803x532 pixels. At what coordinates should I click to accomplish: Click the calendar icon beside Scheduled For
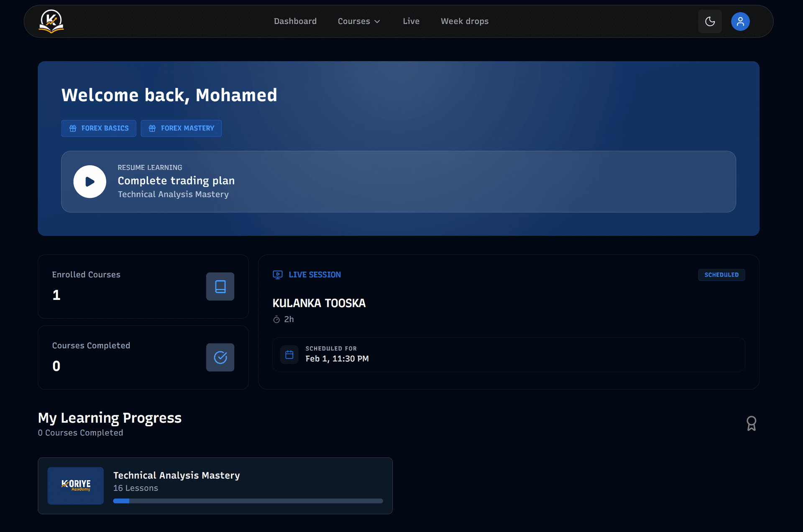click(x=289, y=355)
